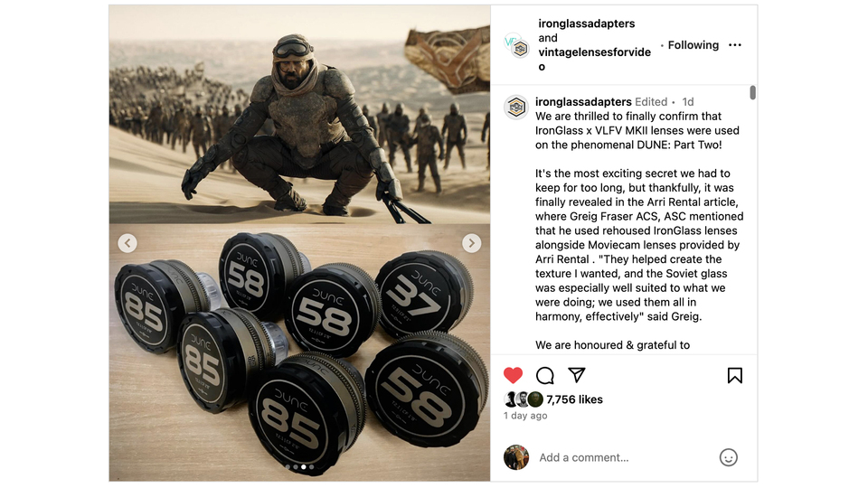This screenshot has width=868, height=488.
Task: Select the carousel pagination dots
Action: point(299,467)
